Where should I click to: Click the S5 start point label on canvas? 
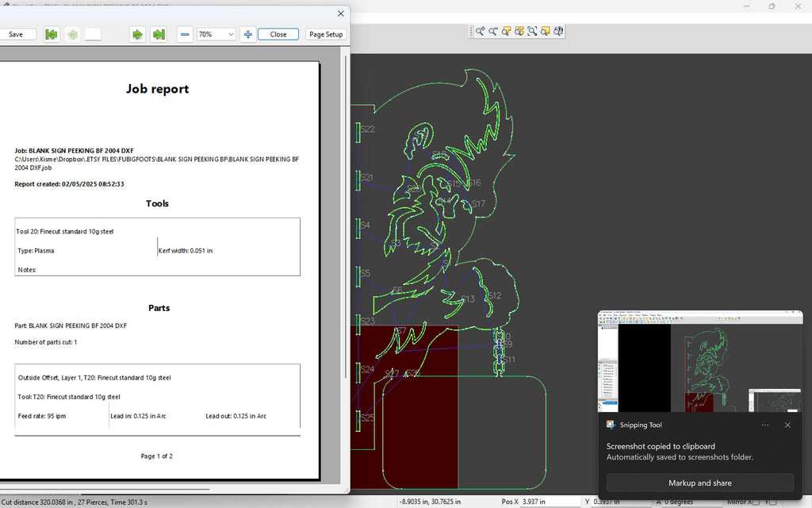[366, 273]
